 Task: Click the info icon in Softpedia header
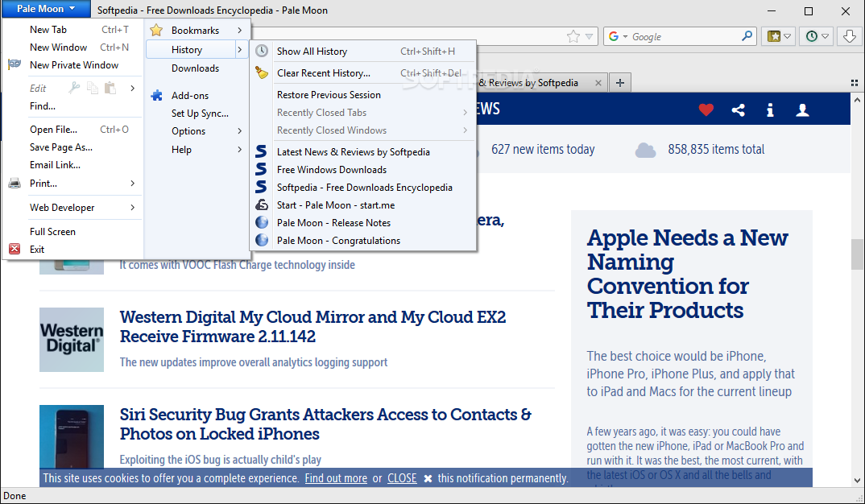[x=770, y=109]
